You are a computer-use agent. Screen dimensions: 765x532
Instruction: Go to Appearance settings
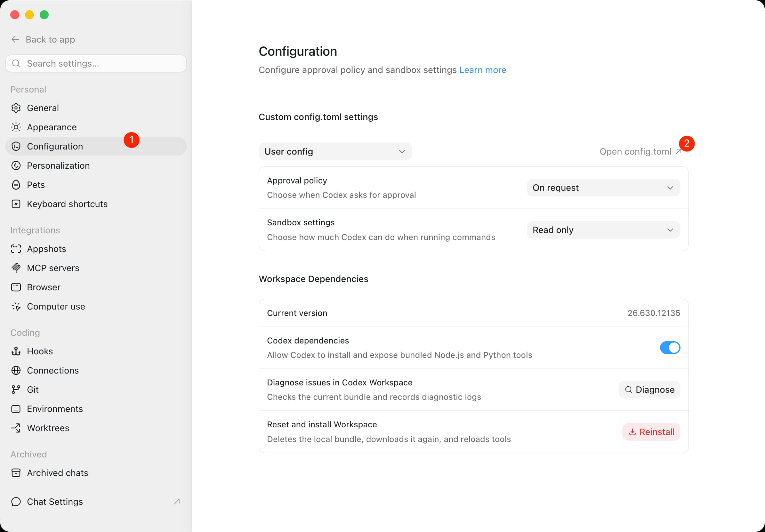[96, 127]
